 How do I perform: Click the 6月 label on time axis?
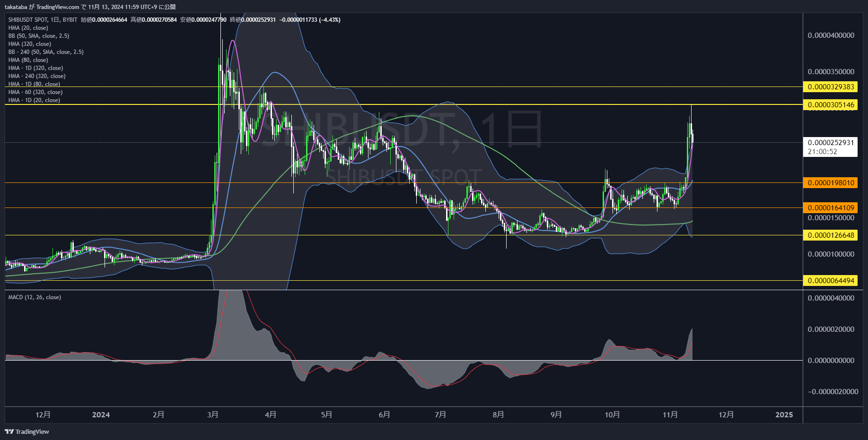(x=385, y=415)
